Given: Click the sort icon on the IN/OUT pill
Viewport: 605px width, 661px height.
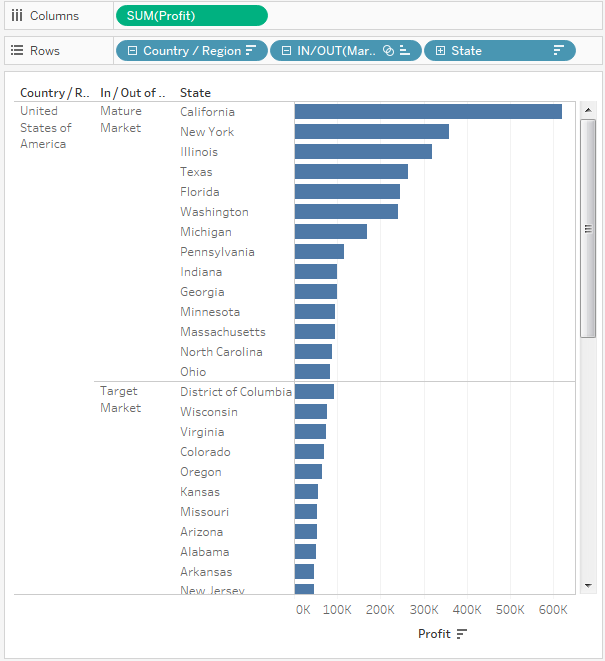Looking at the screenshot, I should [405, 51].
